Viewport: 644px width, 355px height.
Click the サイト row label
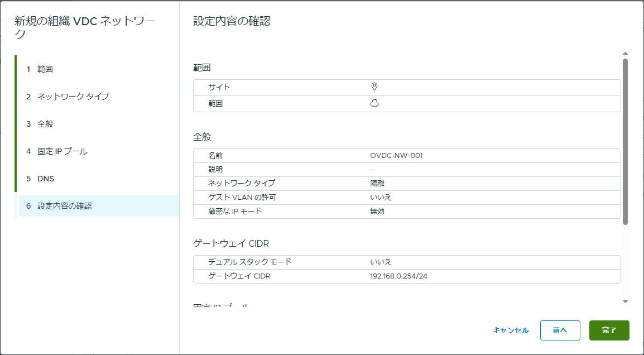pos(219,87)
